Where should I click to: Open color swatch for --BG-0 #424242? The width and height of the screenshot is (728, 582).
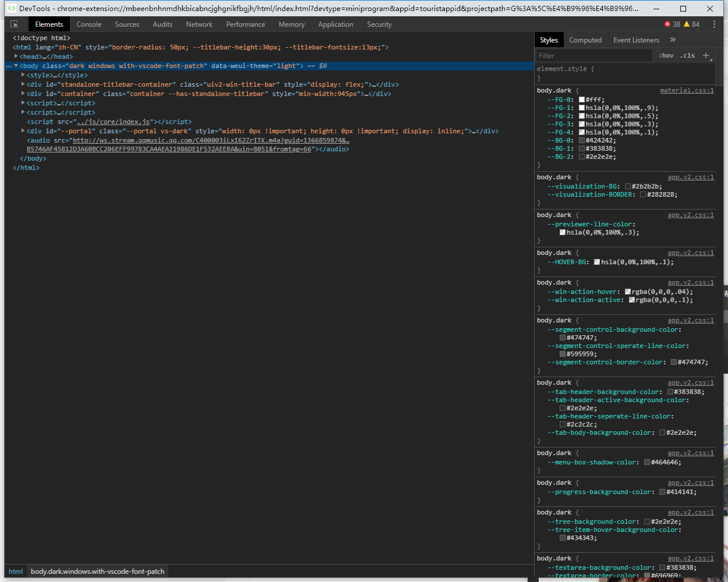[x=581, y=140]
